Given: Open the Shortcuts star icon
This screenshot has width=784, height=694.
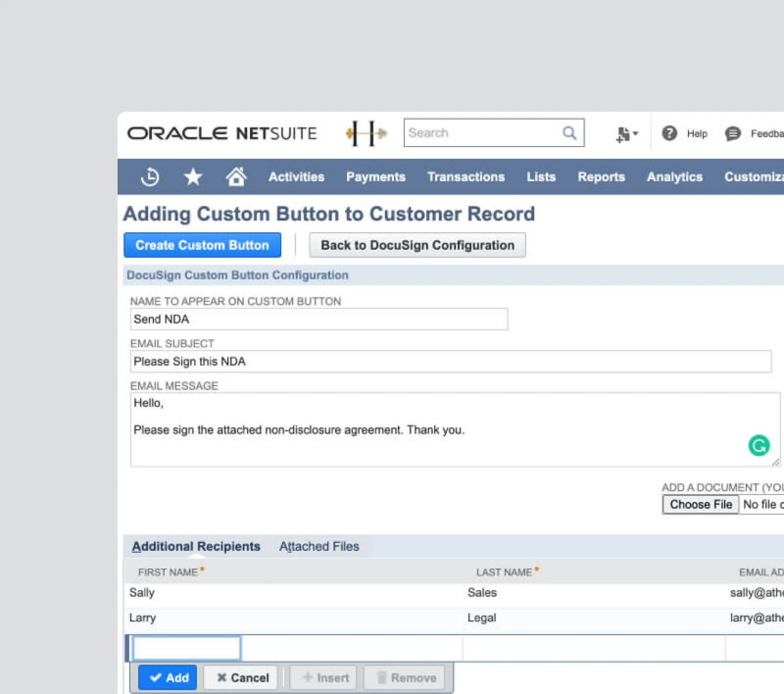Looking at the screenshot, I should point(193,177).
